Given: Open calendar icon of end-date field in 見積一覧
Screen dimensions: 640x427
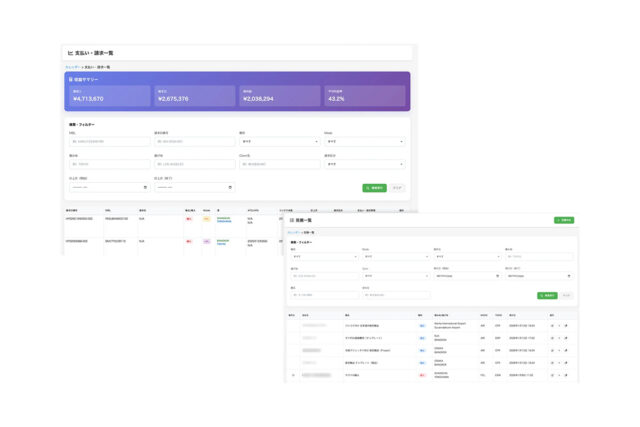Looking at the screenshot, I should [569, 276].
